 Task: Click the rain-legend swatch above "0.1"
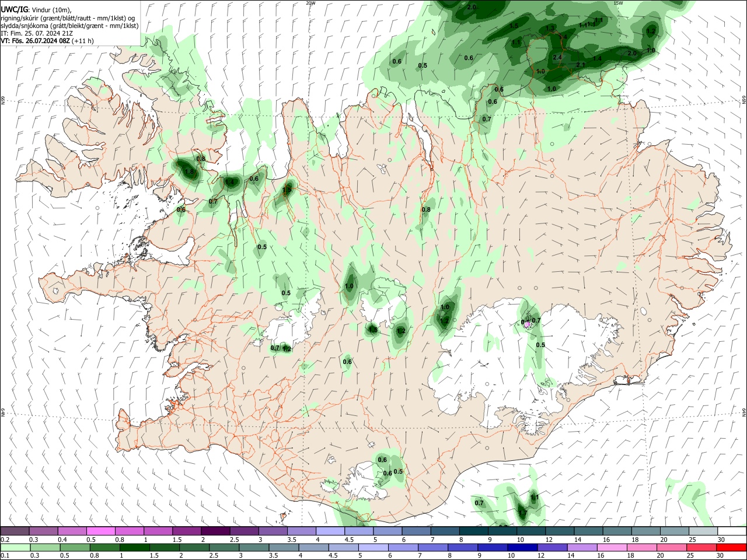click(x=15, y=548)
